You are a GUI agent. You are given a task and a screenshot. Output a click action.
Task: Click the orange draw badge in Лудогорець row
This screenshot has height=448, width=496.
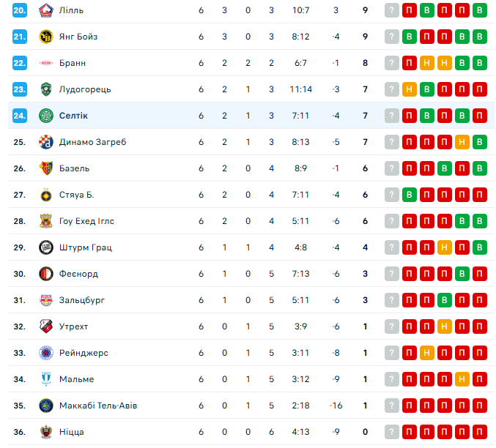coord(410,89)
